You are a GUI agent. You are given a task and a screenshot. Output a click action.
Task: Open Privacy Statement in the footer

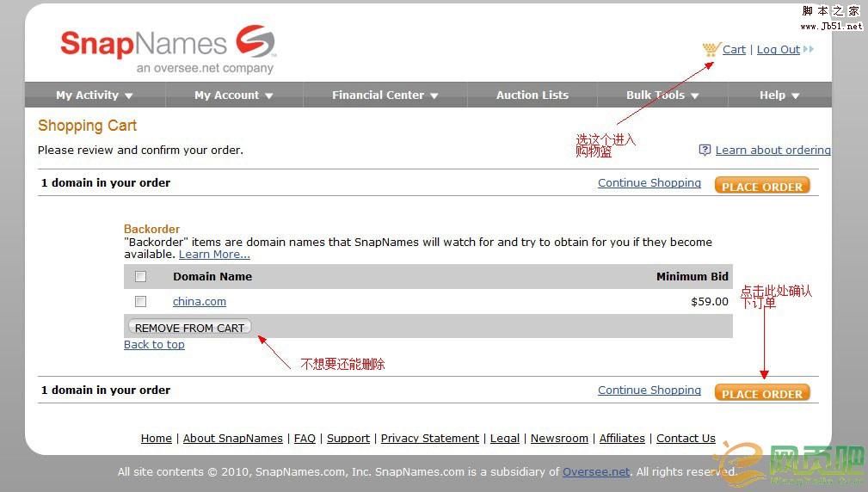pos(429,439)
